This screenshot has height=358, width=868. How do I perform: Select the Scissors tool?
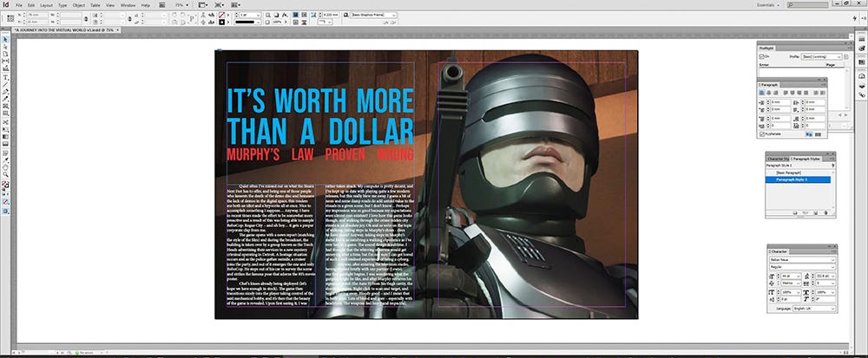[5, 122]
